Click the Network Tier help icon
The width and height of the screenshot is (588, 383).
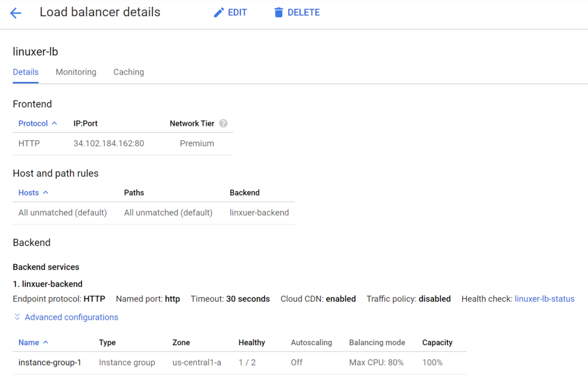pyautogui.click(x=223, y=123)
